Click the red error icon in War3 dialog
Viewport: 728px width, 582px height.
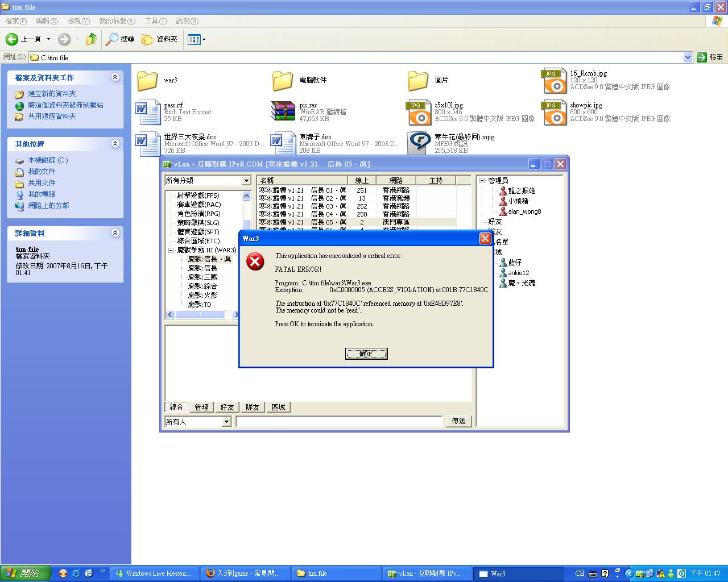coord(255,261)
